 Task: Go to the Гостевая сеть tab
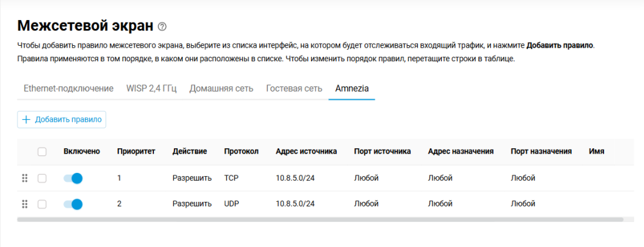[x=294, y=88]
